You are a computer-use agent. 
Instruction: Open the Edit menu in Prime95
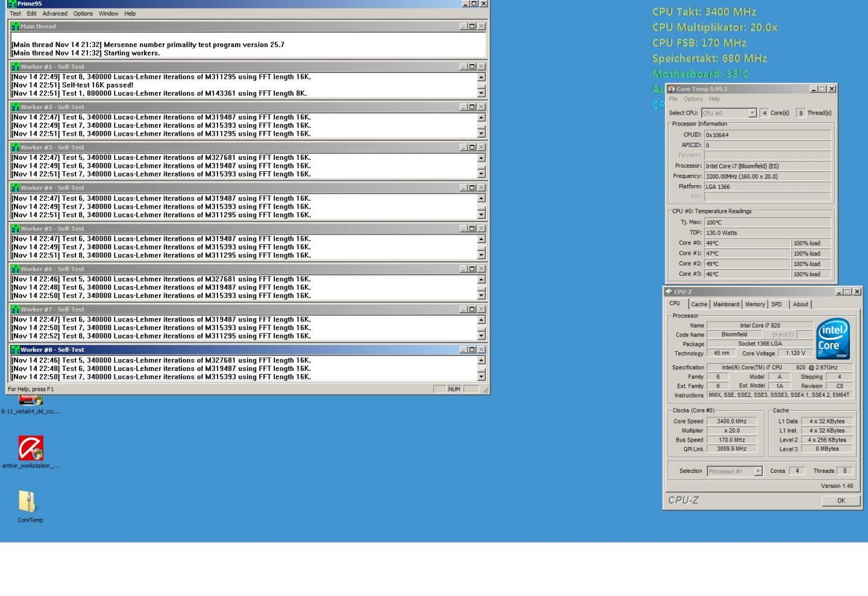[x=31, y=13]
